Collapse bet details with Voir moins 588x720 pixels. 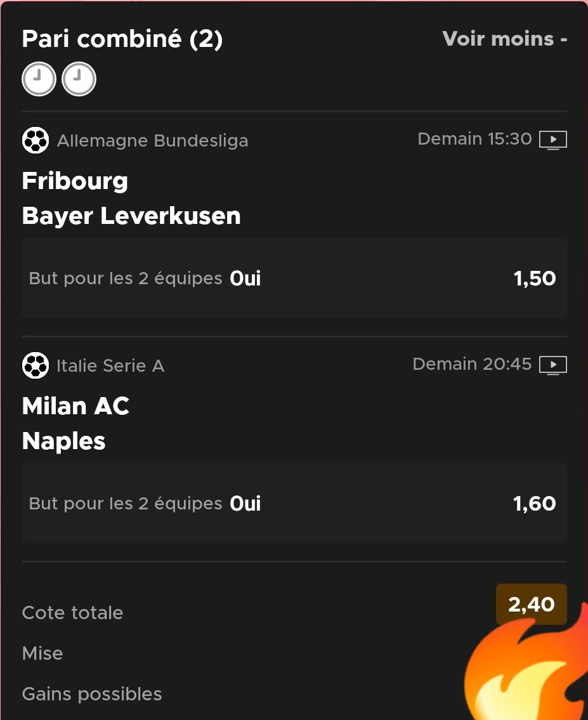504,39
